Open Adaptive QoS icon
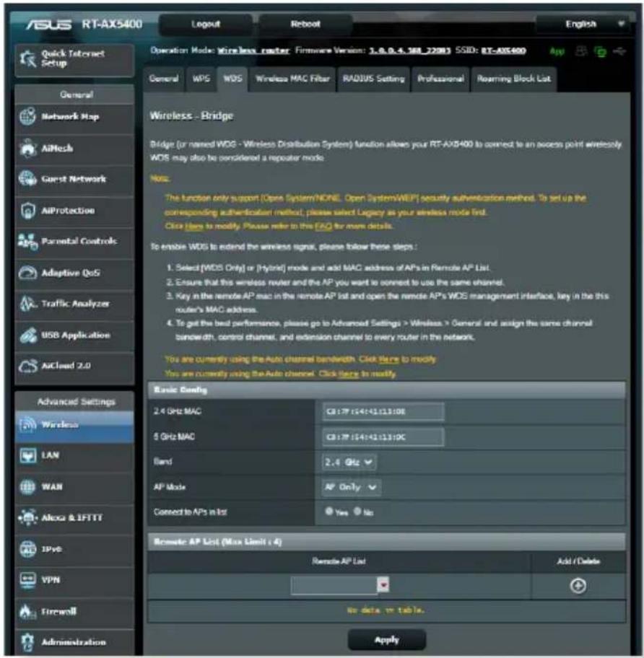The height and width of the screenshot is (658, 644). tap(27, 273)
